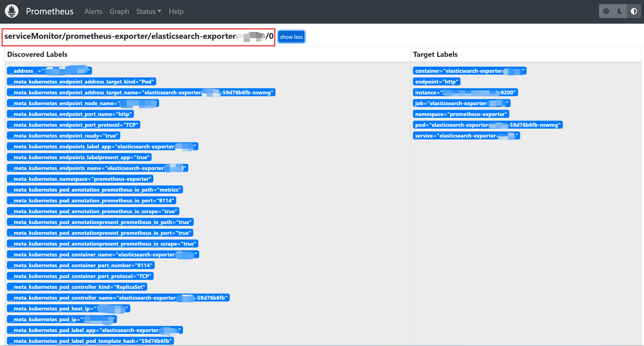Click pod_container_port_protocol="TCP" label
Screen dimensions: 644x346
coord(80,276)
